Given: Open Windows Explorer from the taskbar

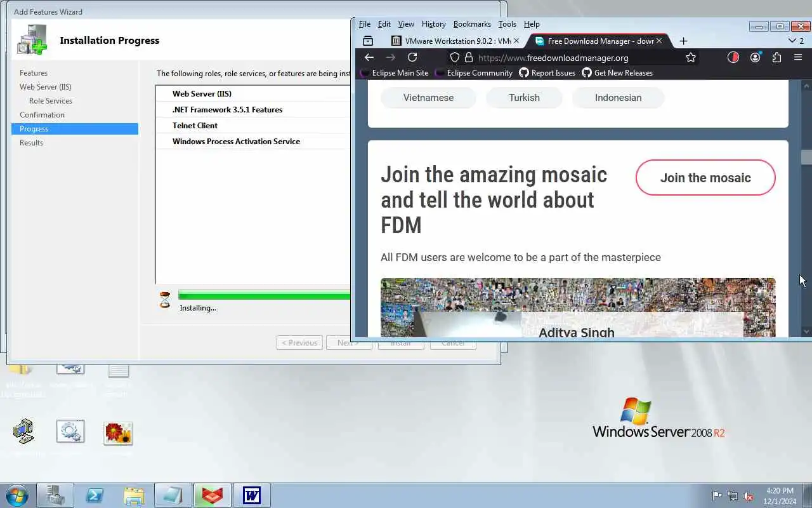Looking at the screenshot, I should pyautogui.click(x=134, y=495).
